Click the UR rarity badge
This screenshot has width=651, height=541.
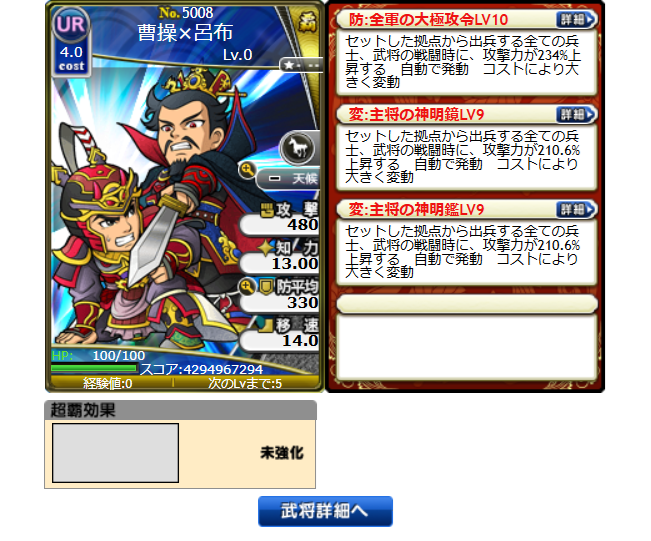[71, 24]
